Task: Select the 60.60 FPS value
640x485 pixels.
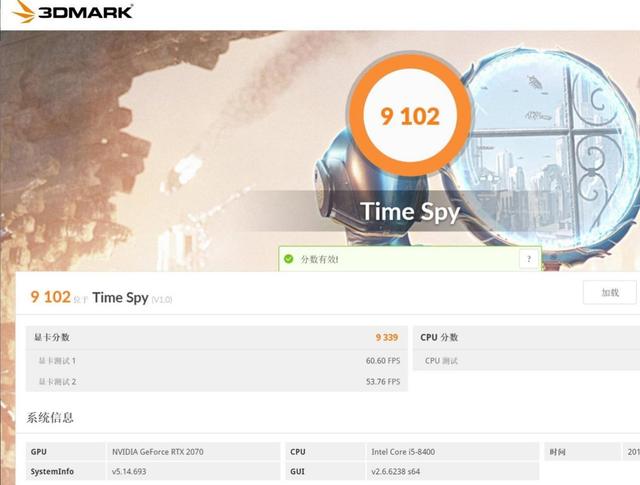Action: point(383,360)
